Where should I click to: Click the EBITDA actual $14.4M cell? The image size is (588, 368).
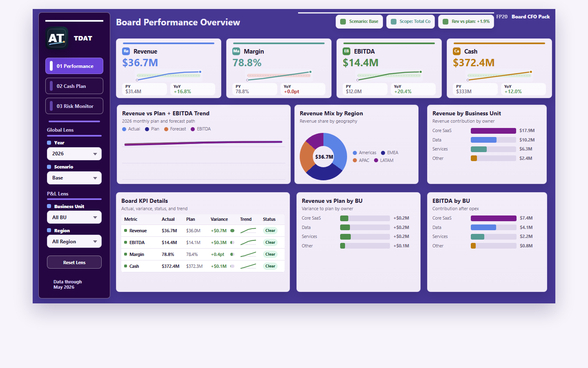[169, 242]
